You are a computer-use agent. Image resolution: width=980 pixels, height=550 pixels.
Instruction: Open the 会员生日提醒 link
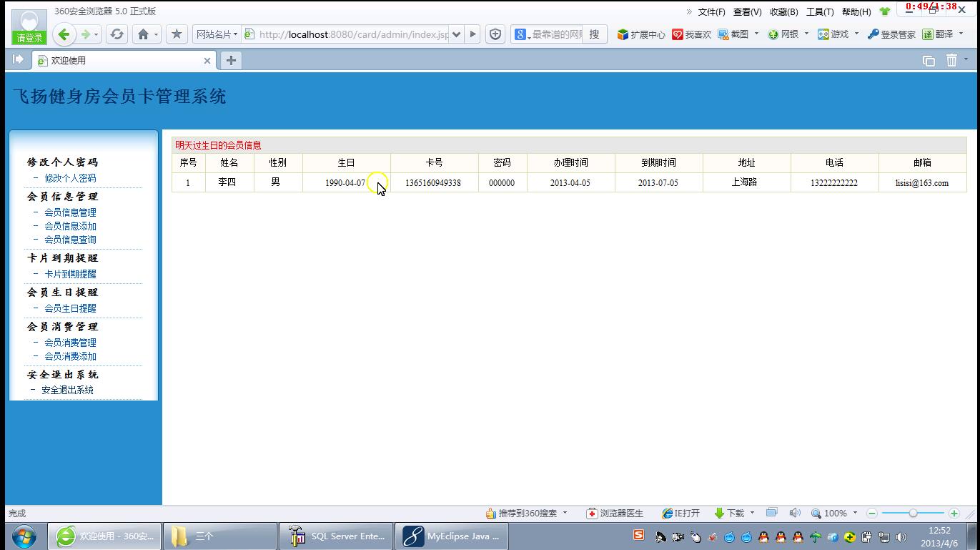click(70, 308)
